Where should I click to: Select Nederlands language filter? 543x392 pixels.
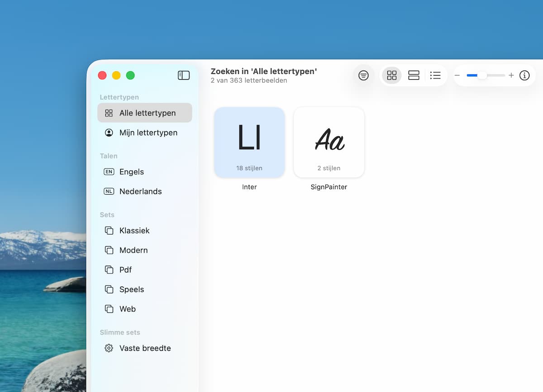coord(140,191)
